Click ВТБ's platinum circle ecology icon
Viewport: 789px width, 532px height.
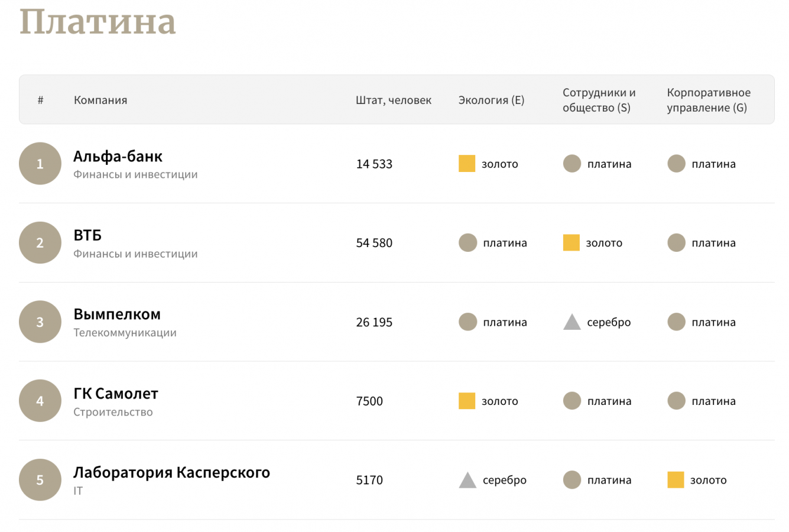coord(467,243)
